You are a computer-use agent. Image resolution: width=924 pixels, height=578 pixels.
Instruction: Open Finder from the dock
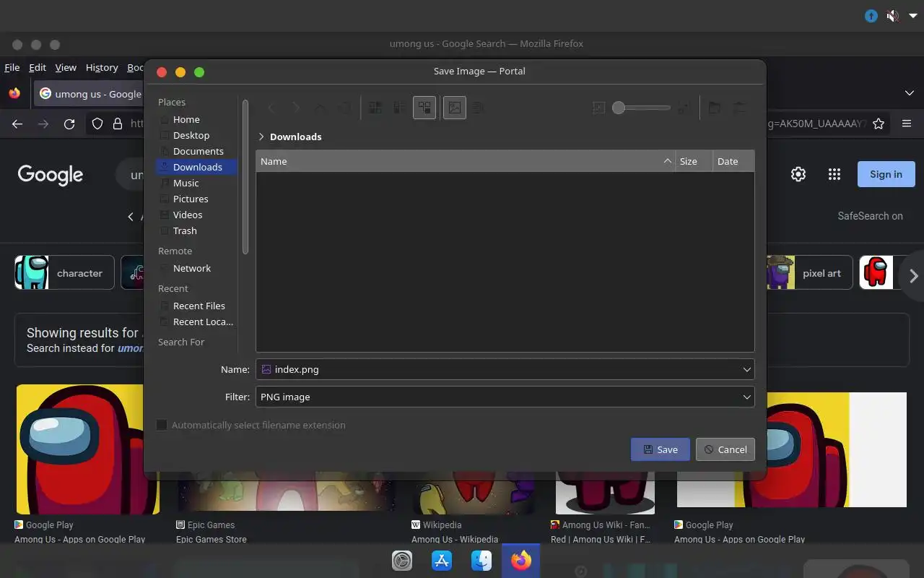pyautogui.click(x=481, y=561)
